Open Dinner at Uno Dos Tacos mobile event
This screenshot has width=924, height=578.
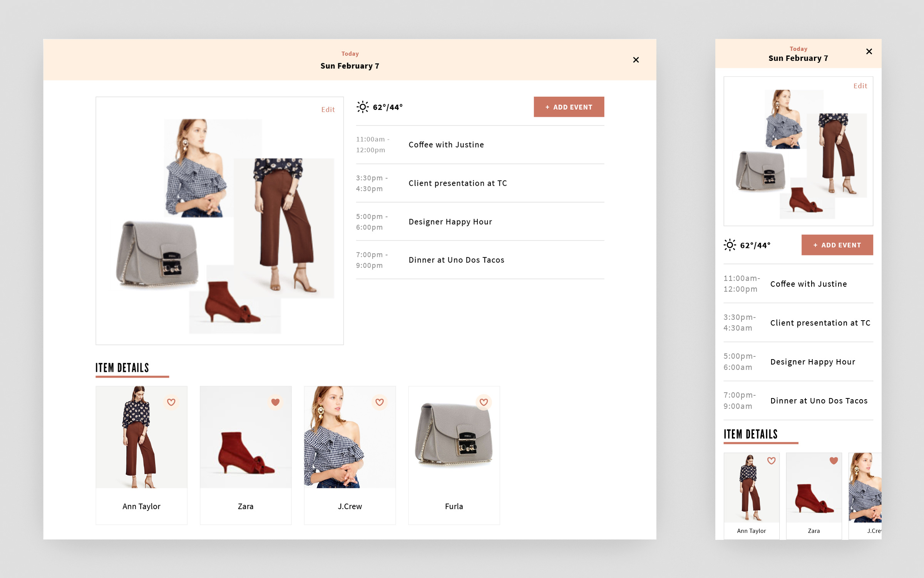click(819, 401)
